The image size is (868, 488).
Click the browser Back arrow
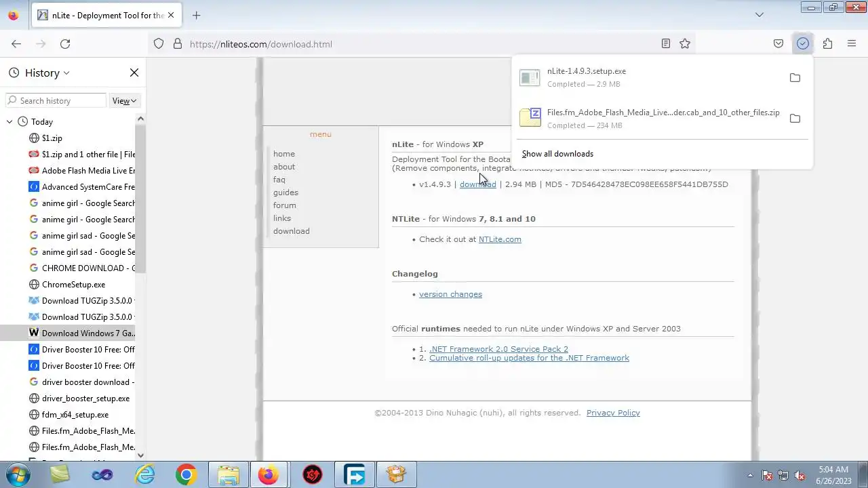(x=16, y=44)
